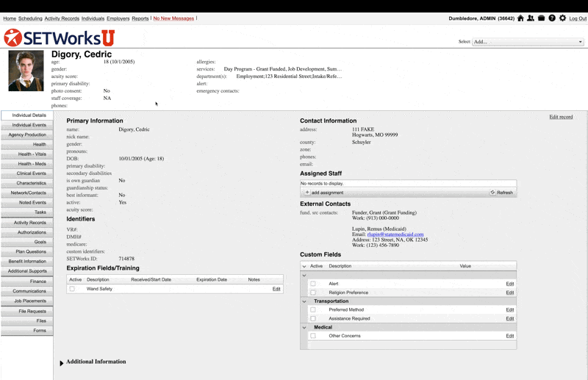Click the plus icon beside add assignment
Screen dimensions: 588x380
[x=307, y=193]
